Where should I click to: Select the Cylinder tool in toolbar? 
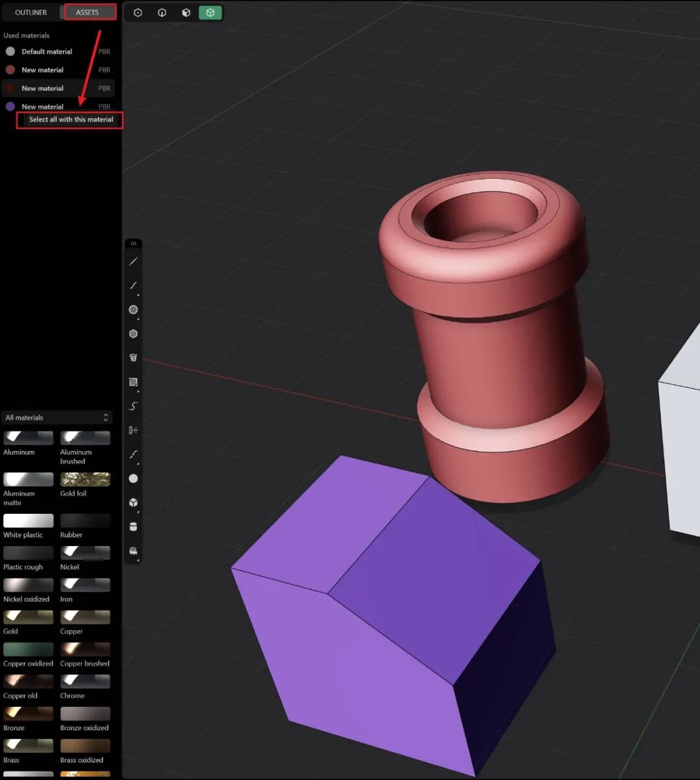click(x=134, y=527)
